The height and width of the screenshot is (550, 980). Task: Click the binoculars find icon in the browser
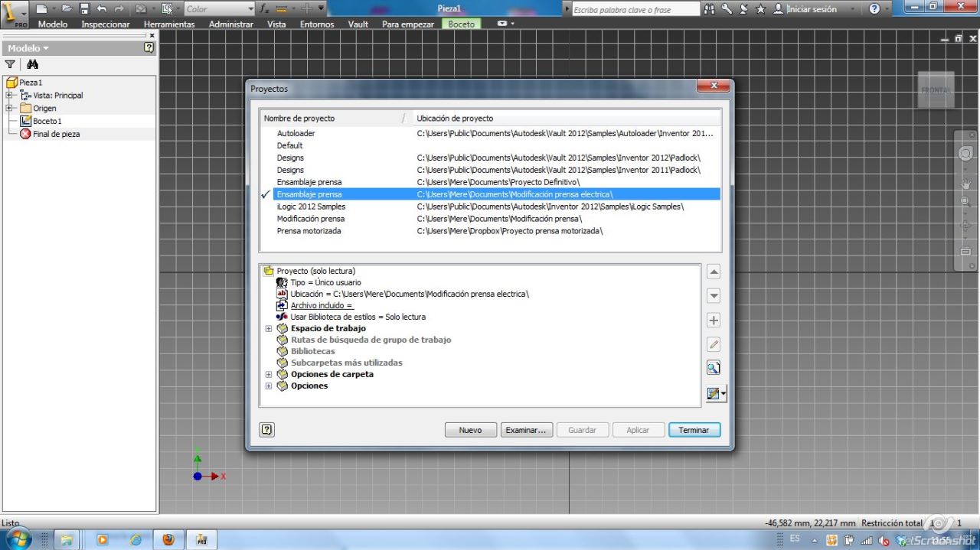32,65
